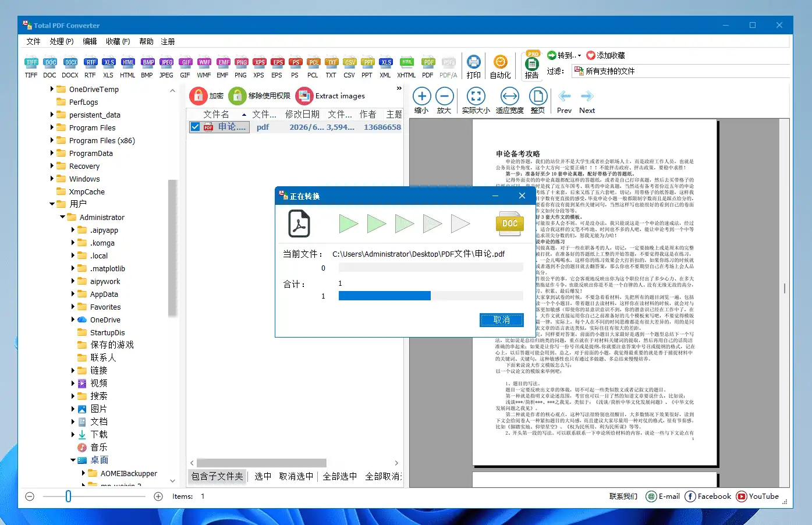812x525 pixels.
Task: Open the 自动化 automation tool
Action: [x=500, y=67]
